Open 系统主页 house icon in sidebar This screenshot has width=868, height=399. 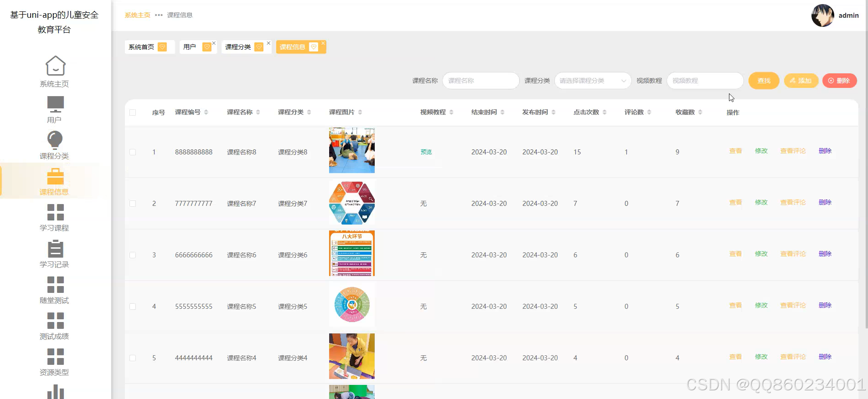click(x=55, y=66)
